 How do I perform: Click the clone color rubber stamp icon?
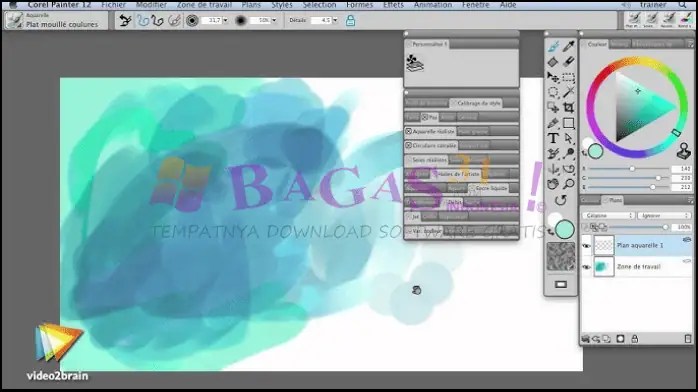click(683, 151)
